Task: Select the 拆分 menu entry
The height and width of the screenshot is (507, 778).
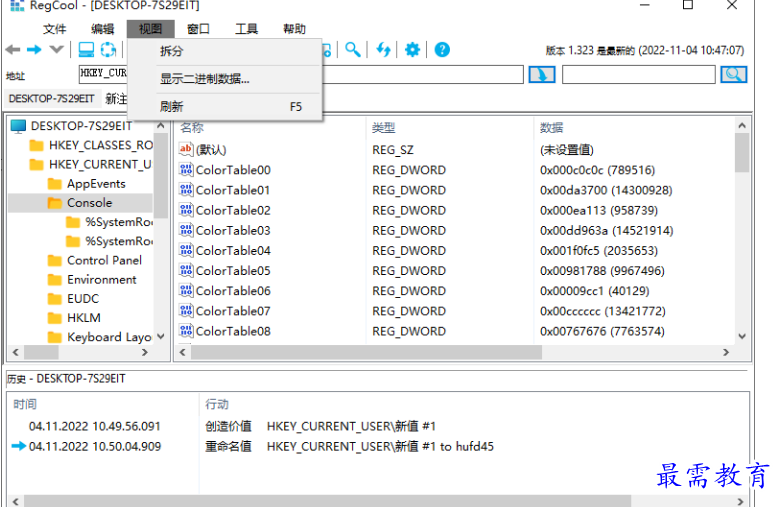Action: (172, 51)
